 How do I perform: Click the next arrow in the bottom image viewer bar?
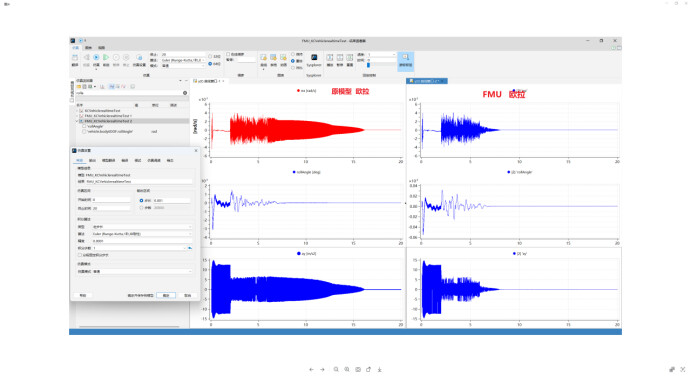tap(322, 369)
